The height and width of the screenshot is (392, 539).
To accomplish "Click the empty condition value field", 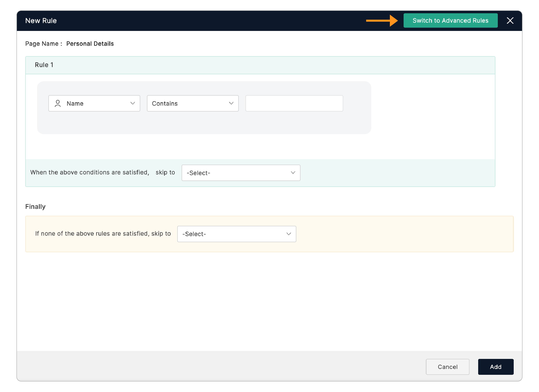I will tap(294, 103).
